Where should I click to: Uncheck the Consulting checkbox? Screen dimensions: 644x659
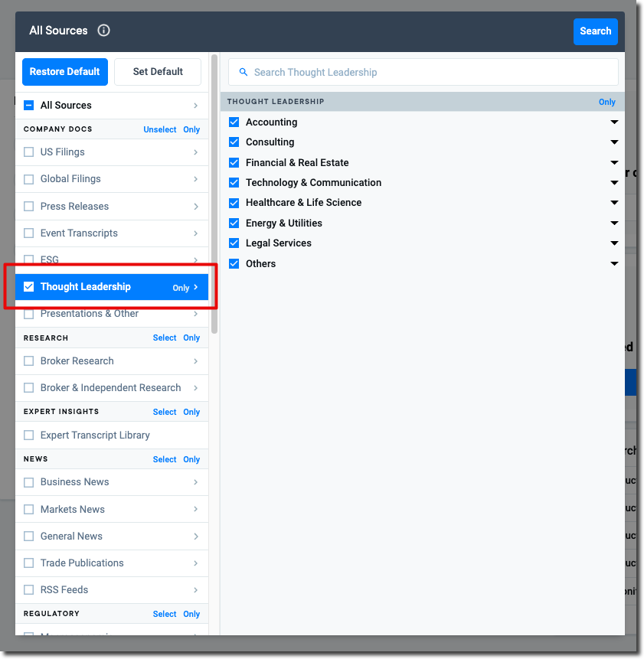[x=234, y=142]
